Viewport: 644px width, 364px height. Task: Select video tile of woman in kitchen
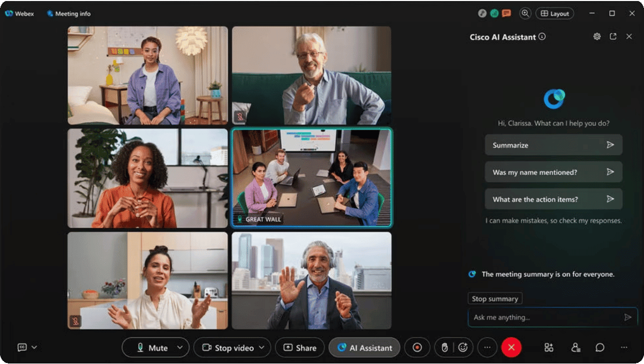tap(148, 280)
